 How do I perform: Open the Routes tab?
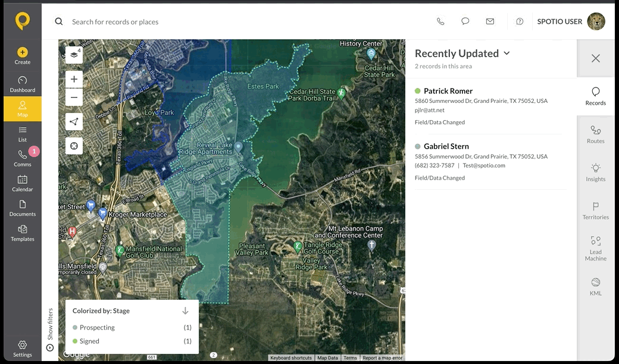tap(595, 135)
